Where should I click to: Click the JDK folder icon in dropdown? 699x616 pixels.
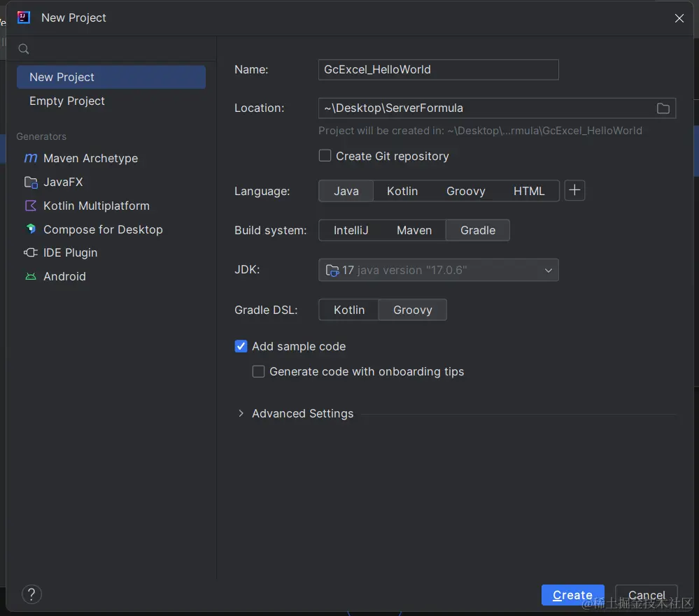[332, 271]
